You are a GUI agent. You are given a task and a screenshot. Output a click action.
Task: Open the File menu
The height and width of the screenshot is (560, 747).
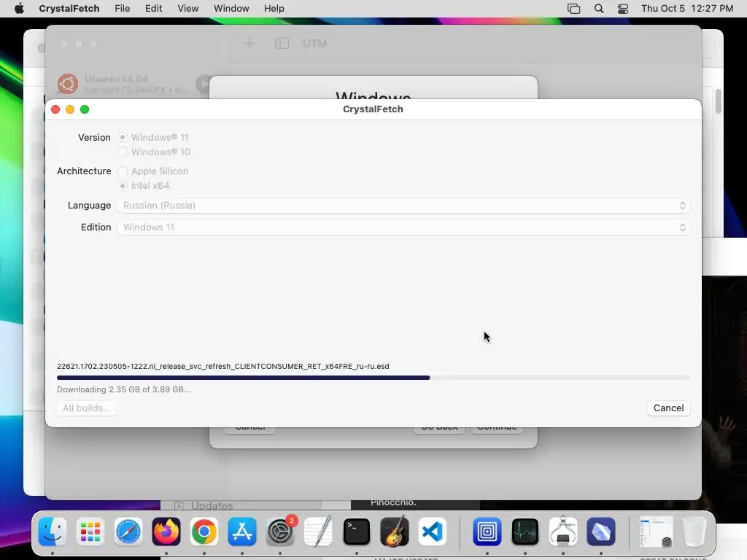tap(123, 9)
